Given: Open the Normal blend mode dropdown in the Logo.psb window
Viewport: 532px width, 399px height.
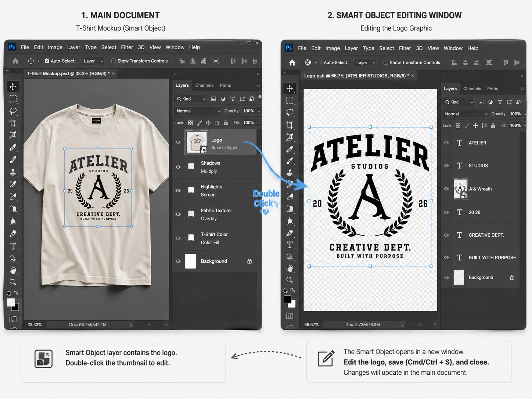Looking at the screenshot, I should [x=466, y=114].
